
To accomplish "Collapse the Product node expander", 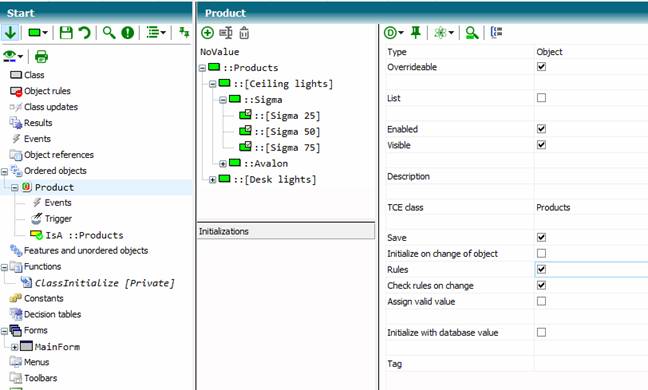I will [x=14, y=188].
